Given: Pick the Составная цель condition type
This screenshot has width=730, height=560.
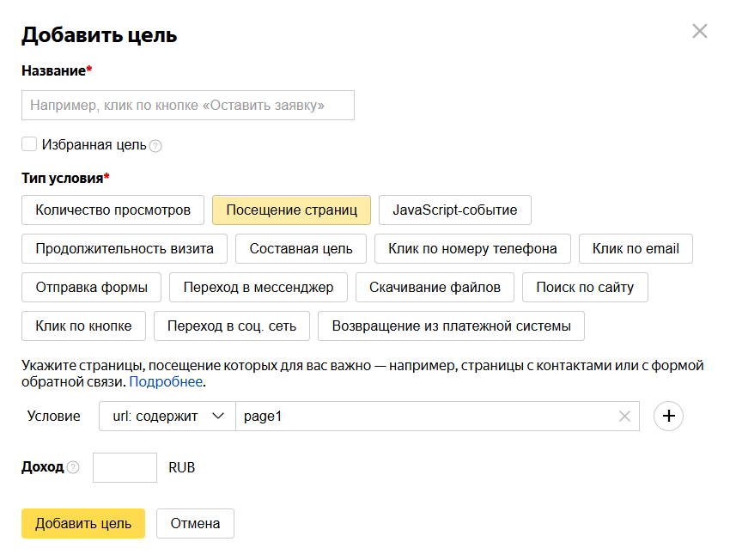Looking at the screenshot, I should click(301, 249).
